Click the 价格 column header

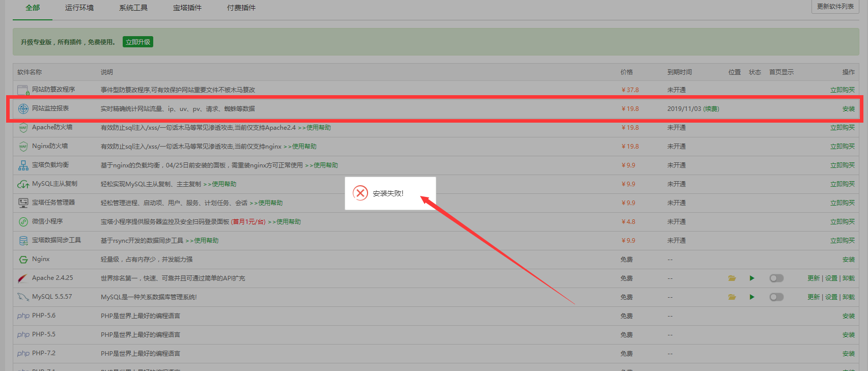coord(627,72)
